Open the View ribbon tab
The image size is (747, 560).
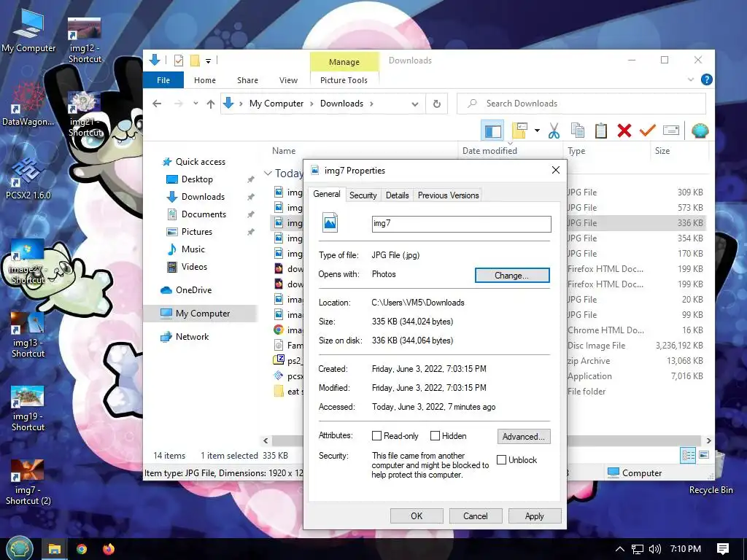(x=288, y=80)
